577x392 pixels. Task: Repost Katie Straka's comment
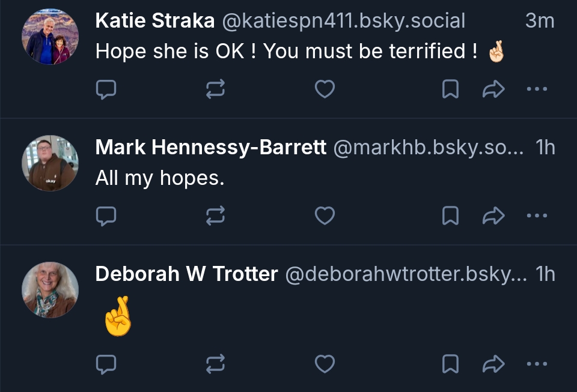[x=215, y=89]
